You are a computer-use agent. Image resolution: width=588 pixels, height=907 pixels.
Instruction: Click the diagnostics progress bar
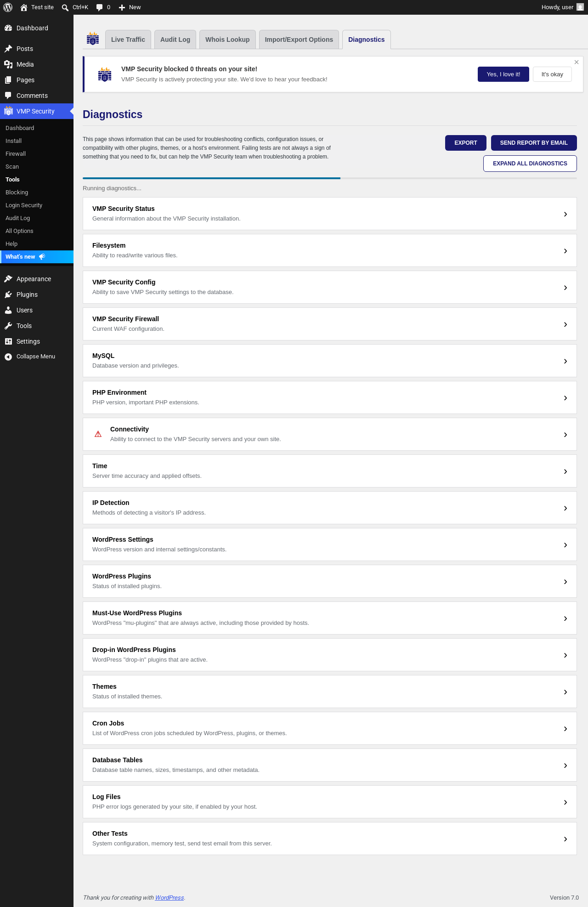point(330,178)
